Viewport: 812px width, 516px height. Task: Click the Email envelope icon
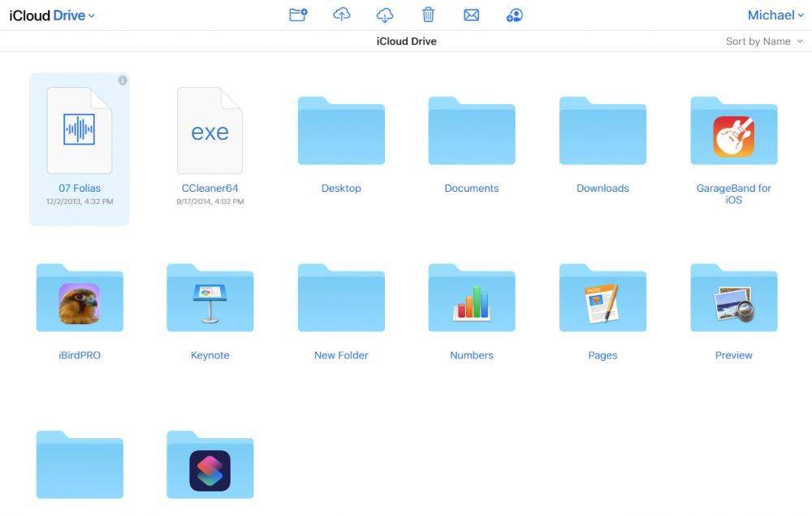coord(471,15)
